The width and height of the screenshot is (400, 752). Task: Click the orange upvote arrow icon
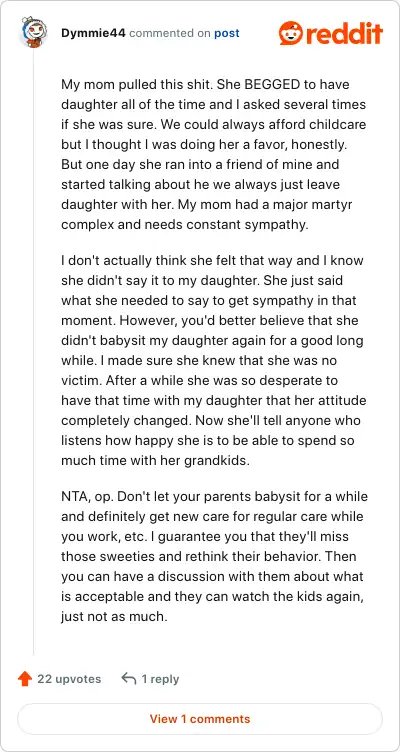(24, 679)
